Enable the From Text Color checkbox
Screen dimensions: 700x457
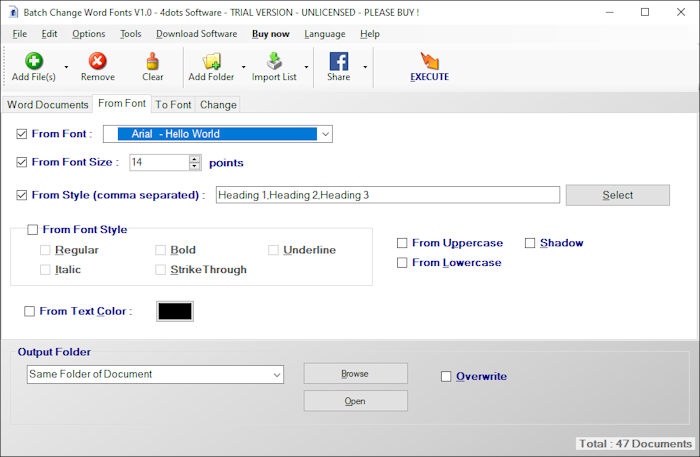pos(29,311)
